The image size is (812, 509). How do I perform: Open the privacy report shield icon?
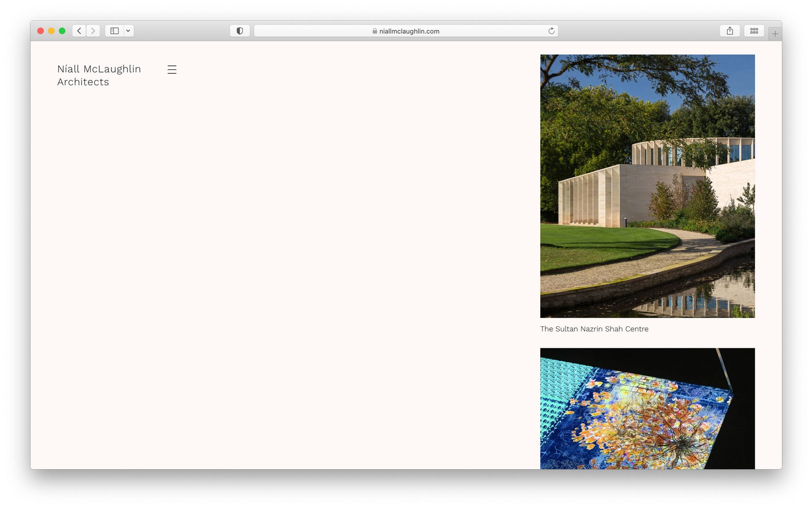(x=240, y=31)
